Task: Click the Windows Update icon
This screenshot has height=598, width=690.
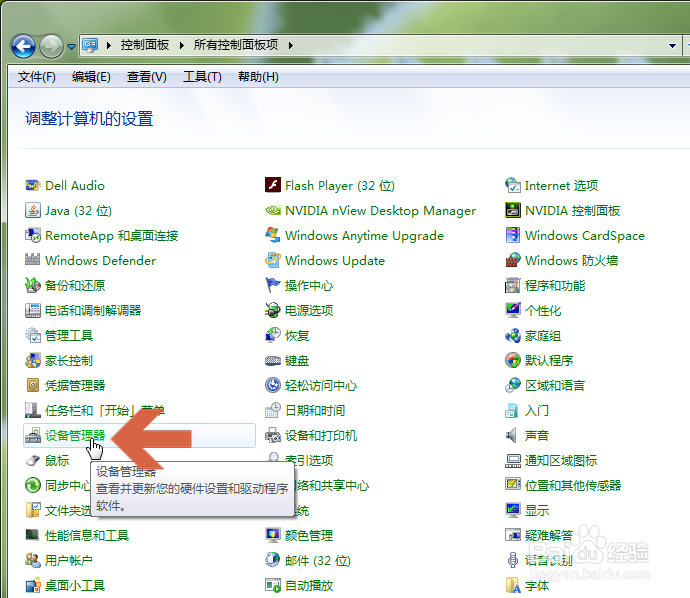Action: pyautogui.click(x=273, y=260)
